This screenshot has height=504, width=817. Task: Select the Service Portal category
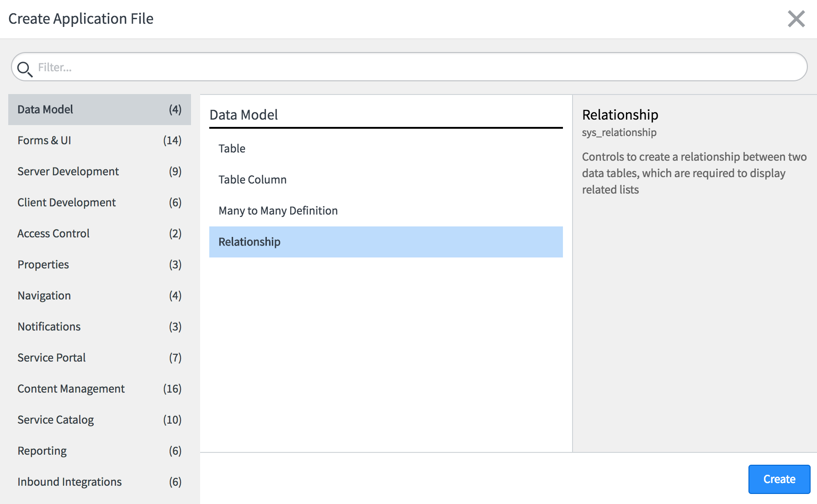[x=100, y=358]
